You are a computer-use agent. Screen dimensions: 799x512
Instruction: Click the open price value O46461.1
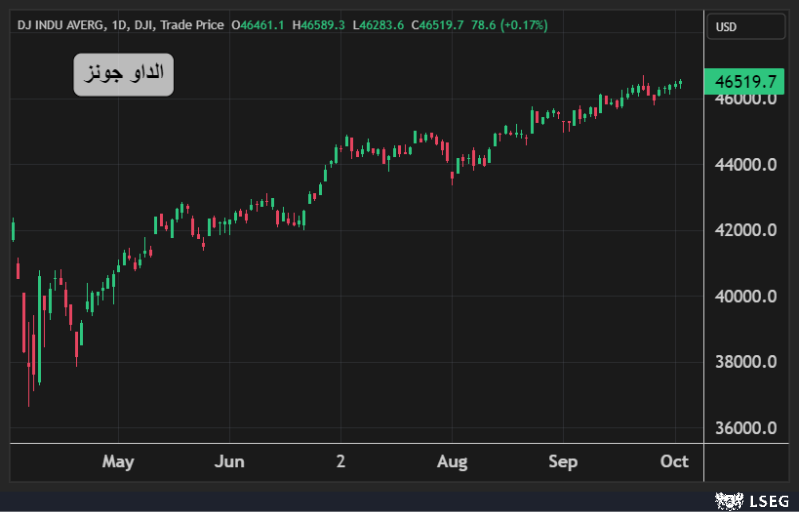(258, 25)
